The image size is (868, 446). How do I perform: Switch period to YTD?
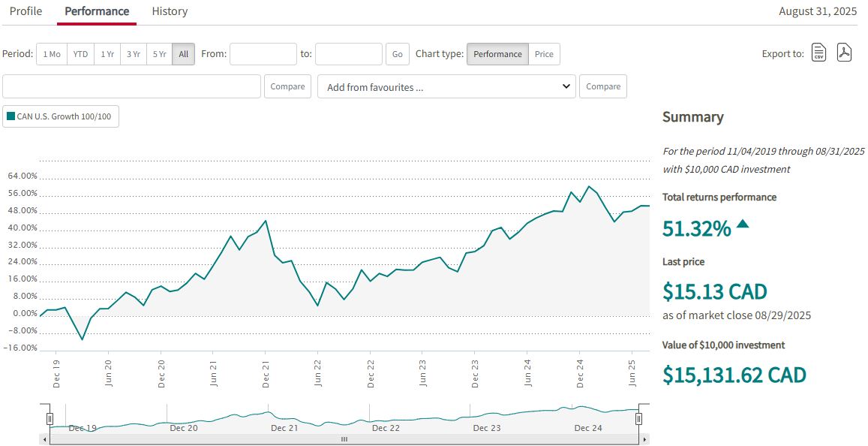click(80, 54)
